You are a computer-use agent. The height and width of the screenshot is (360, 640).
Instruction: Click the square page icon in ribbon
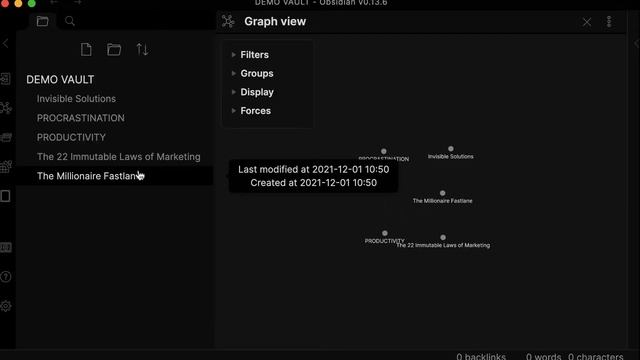pos(6,196)
